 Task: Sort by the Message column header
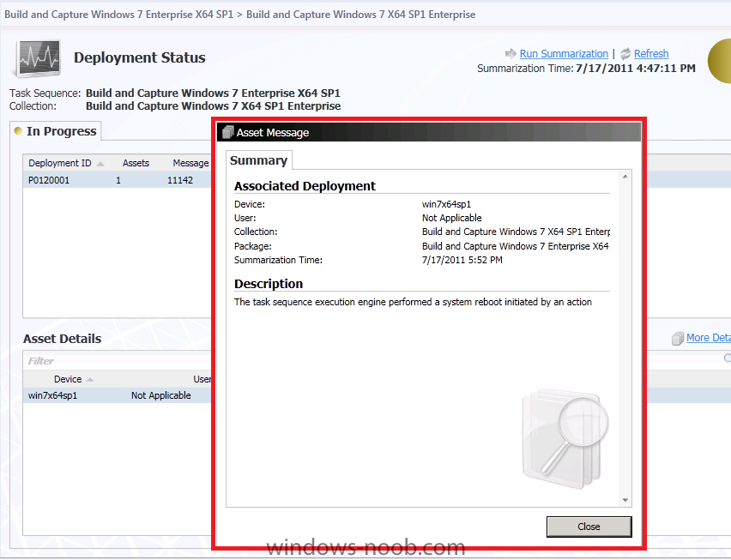coord(190,163)
